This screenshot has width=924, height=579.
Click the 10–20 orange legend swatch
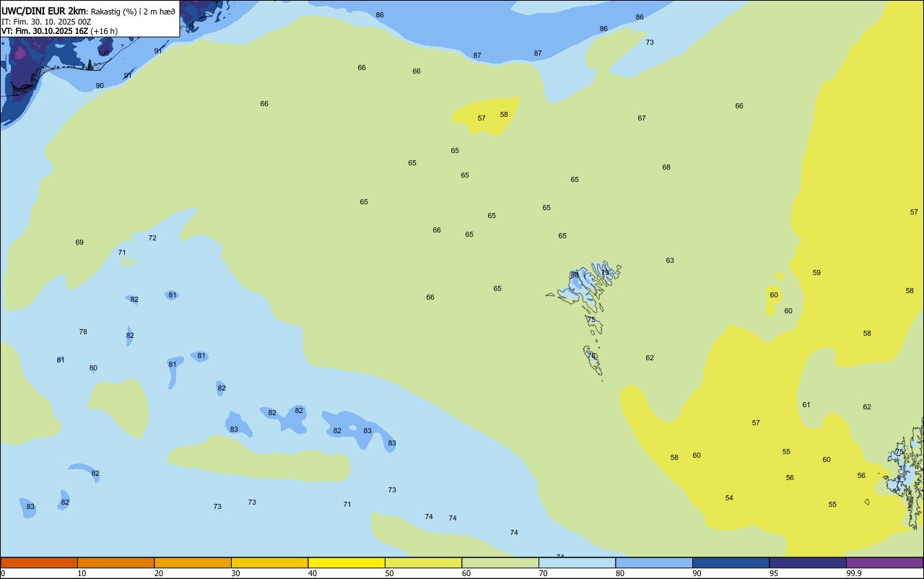pos(115,562)
